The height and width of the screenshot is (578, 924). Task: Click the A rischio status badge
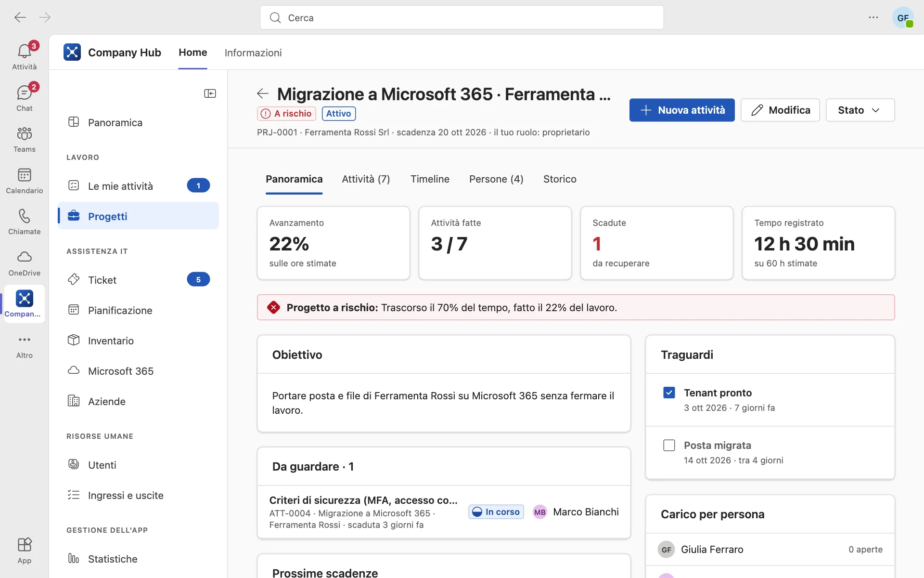[287, 114]
